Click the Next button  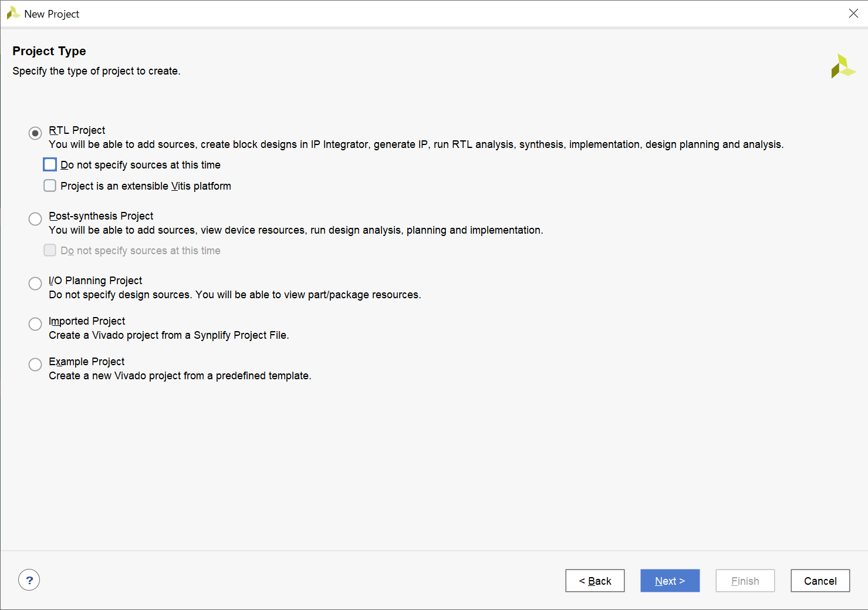click(x=670, y=581)
